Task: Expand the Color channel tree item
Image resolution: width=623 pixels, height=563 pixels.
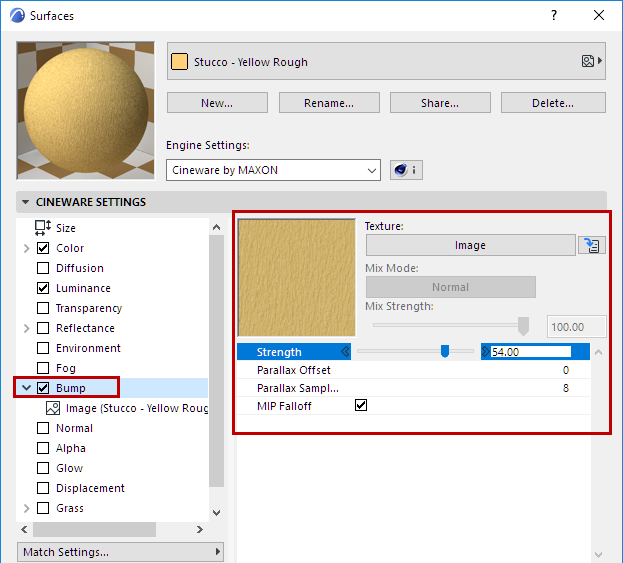Action: tap(26, 248)
